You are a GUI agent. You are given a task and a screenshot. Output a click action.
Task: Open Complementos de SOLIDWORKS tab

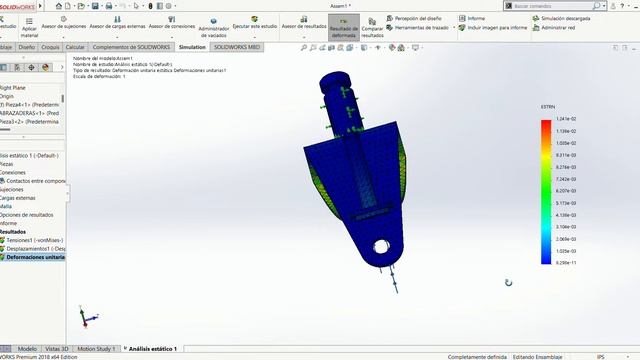(x=131, y=47)
